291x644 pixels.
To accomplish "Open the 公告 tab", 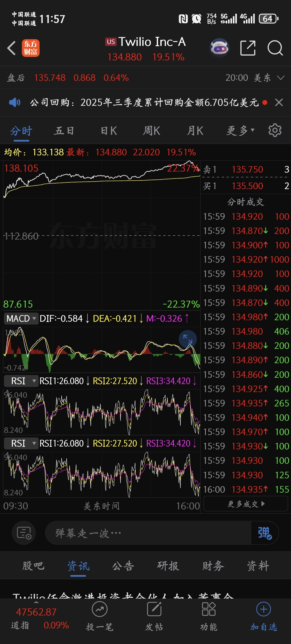I will [123, 566].
